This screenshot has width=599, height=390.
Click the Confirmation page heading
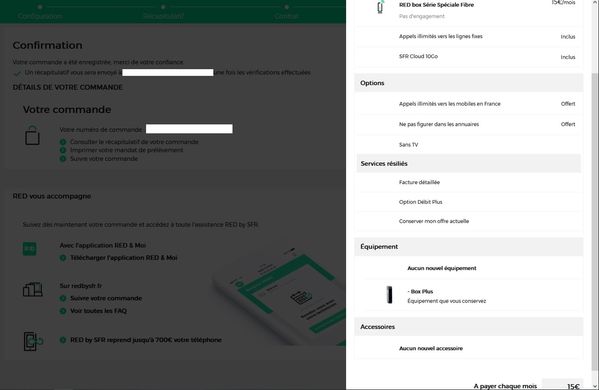(x=47, y=45)
